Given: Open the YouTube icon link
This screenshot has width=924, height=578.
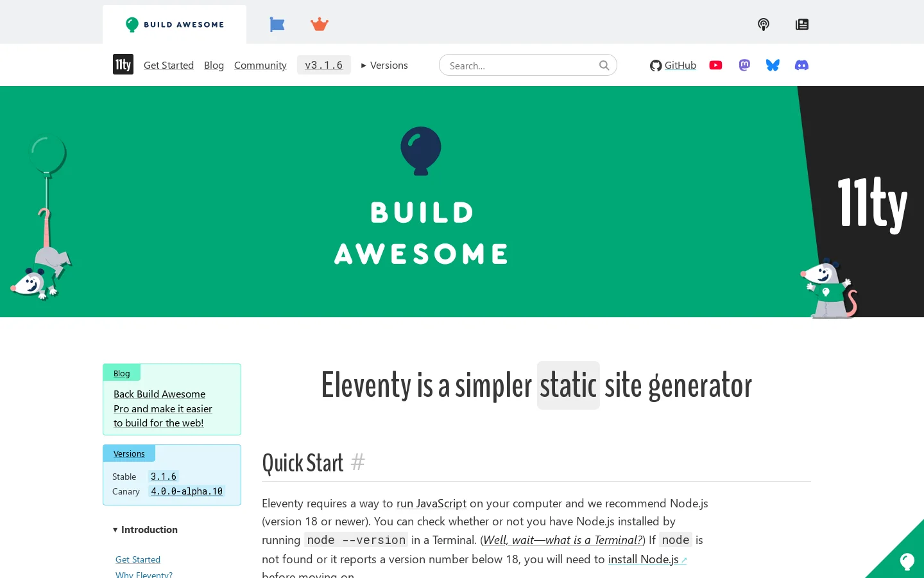Looking at the screenshot, I should tap(716, 66).
